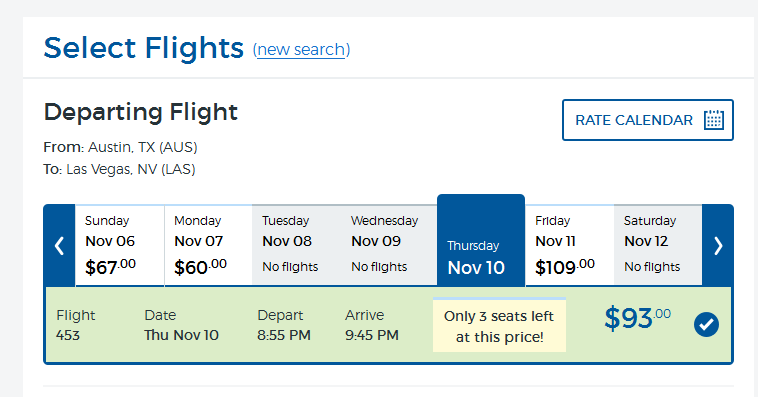
Task: Click the 8:55 PM departure time
Action: 284,335
